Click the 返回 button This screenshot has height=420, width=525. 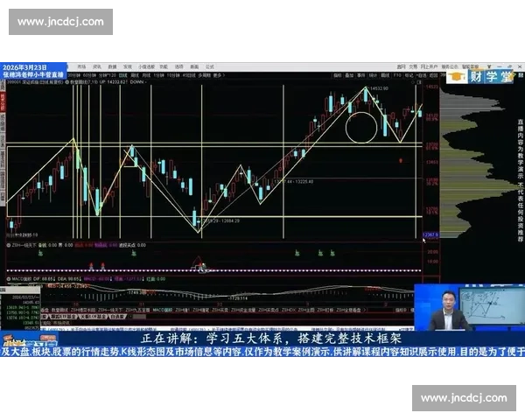[x=434, y=75]
